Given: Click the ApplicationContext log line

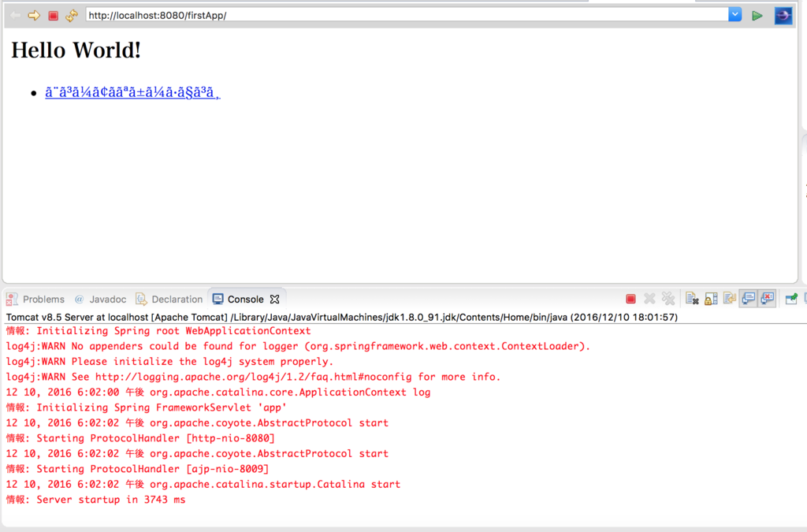Looking at the screenshot, I should click(x=218, y=392).
